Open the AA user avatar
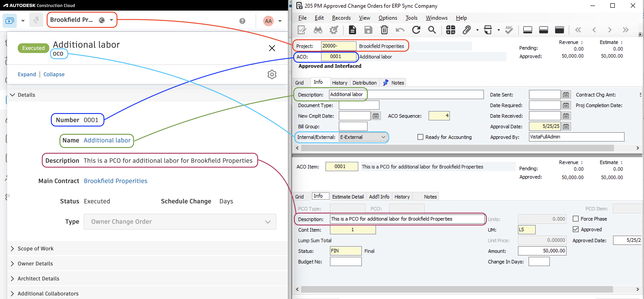644x299 pixels. [x=268, y=21]
